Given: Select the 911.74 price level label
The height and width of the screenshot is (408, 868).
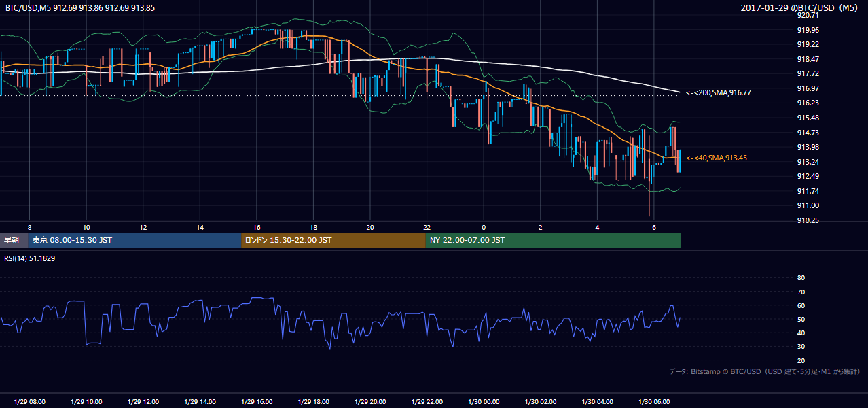Looking at the screenshot, I should [x=808, y=191].
